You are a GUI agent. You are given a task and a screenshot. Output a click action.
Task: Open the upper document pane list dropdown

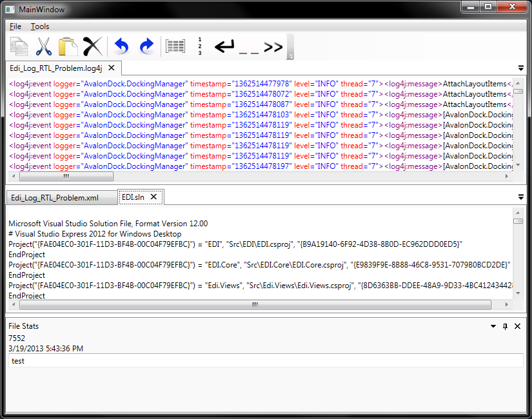coord(521,68)
